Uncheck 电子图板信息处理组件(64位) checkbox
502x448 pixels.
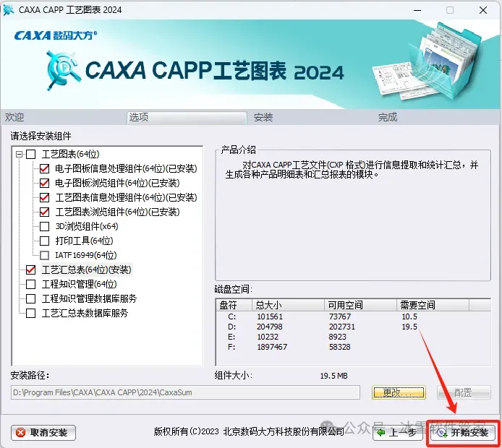45,168
